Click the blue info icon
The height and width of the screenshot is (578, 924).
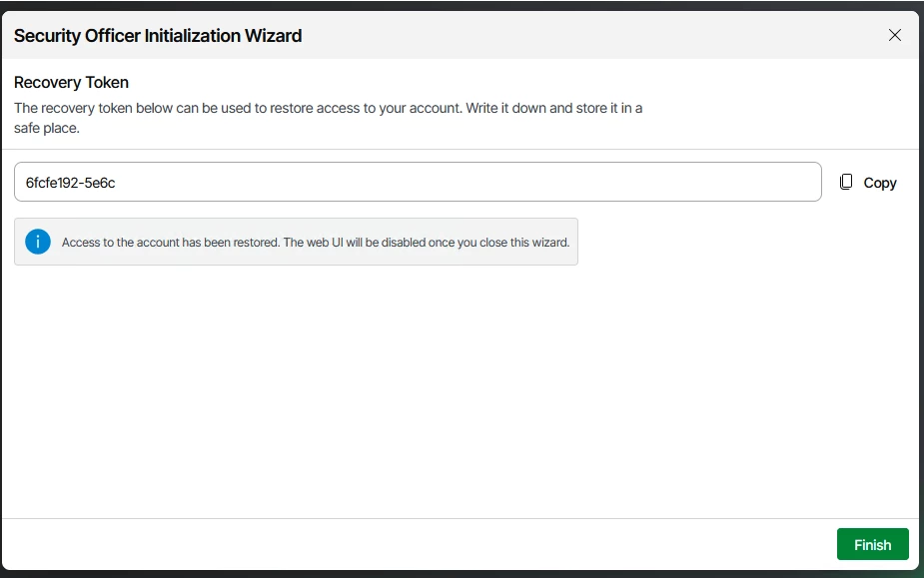tap(38, 242)
